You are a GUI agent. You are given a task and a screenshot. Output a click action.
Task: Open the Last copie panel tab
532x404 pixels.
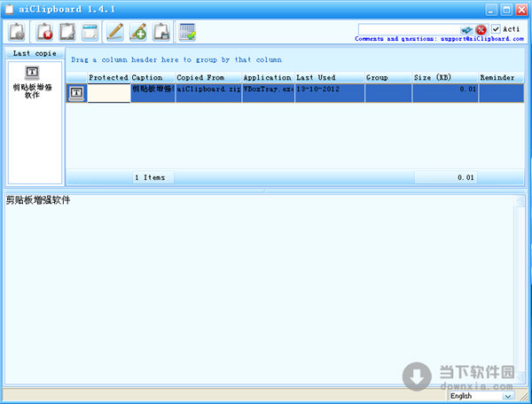tap(35, 53)
